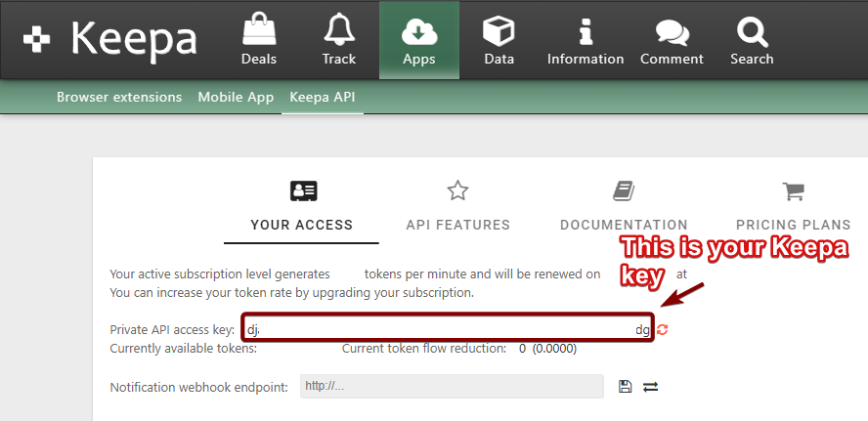This screenshot has width=868, height=421.
Task: Click 'Current token flow reduction:' text
Action: pyautogui.click(x=424, y=349)
